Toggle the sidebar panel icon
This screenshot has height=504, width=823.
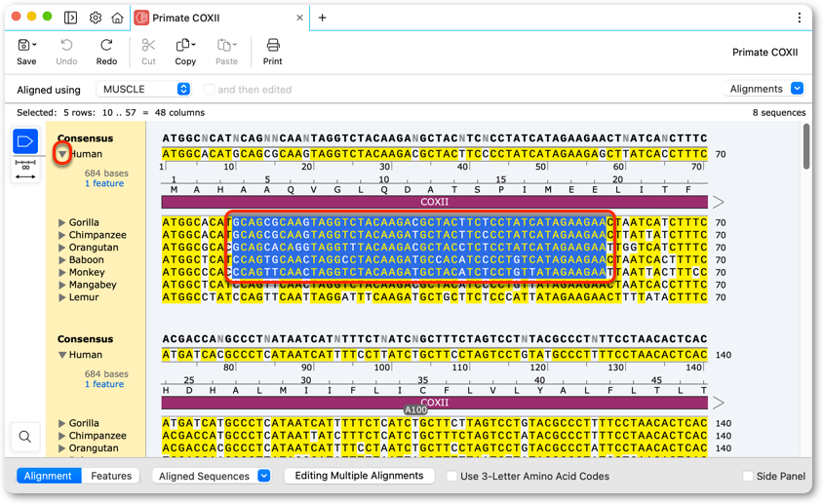point(70,18)
